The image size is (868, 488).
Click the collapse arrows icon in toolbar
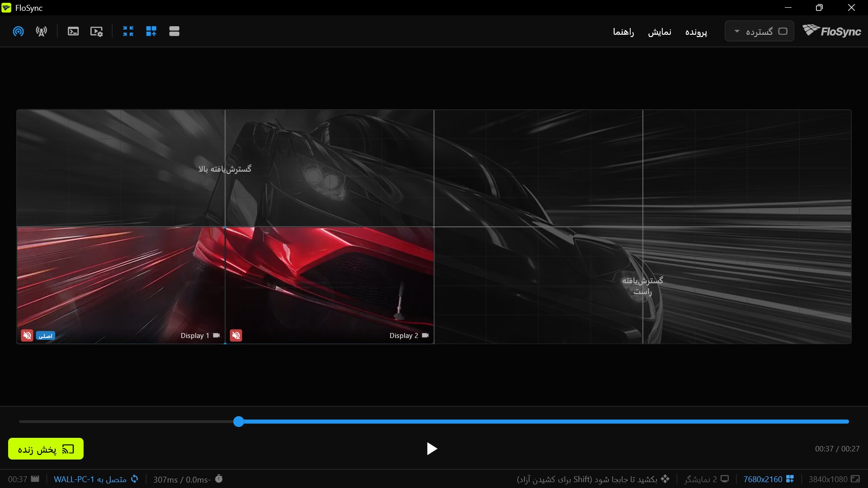coord(128,31)
